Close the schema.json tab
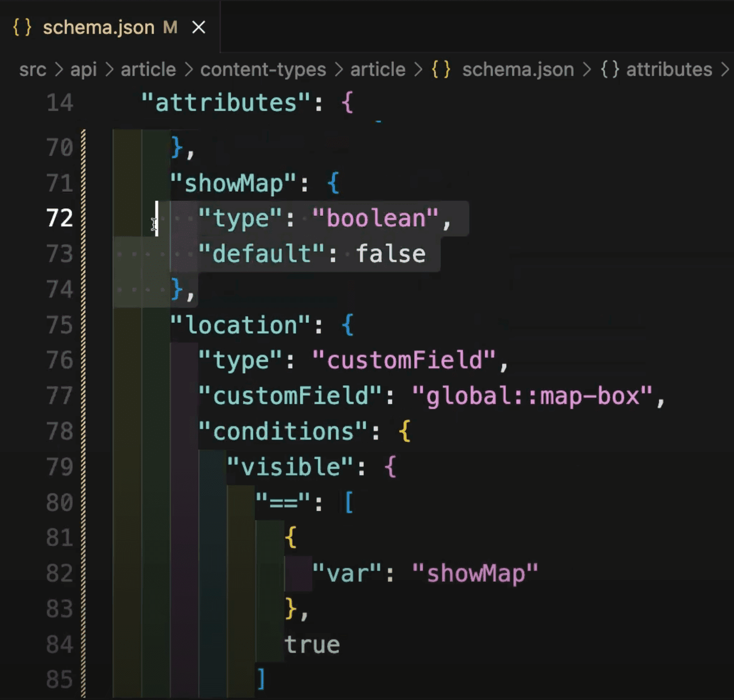This screenshot has width=734, height=700. (x=198, y=28)
